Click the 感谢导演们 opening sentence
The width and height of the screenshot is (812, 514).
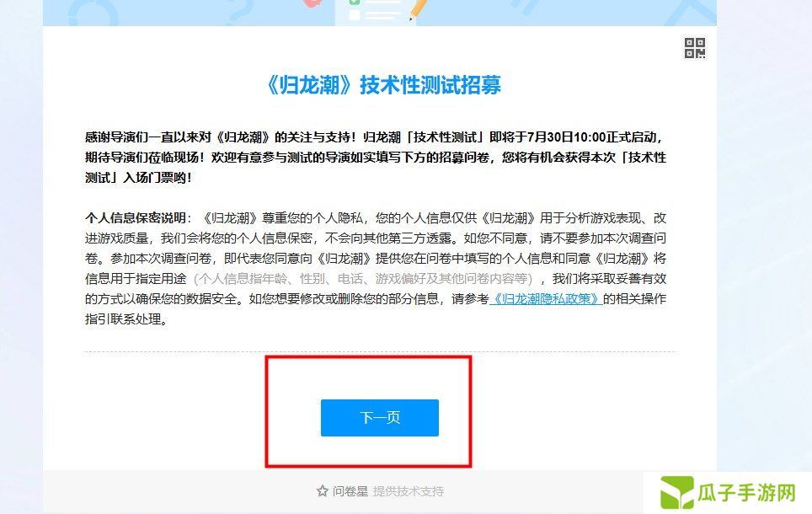221,137
